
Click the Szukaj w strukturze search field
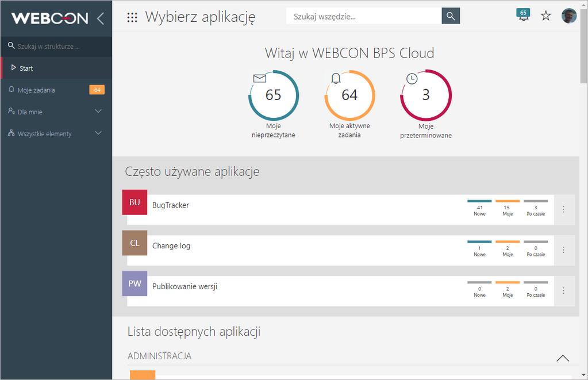[x=56, y=47]
